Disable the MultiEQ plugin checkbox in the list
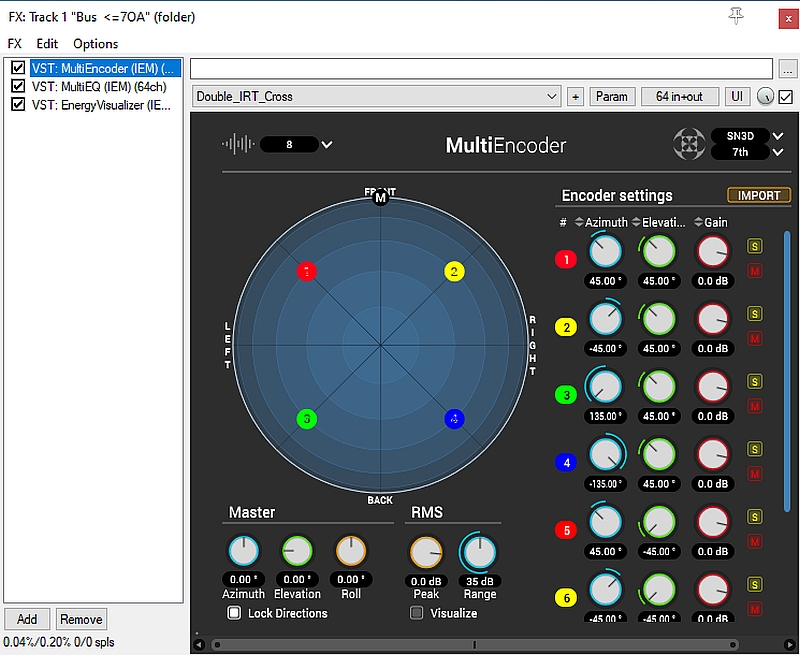The height and width of the screenshot is (655, 800). (17, 86)
